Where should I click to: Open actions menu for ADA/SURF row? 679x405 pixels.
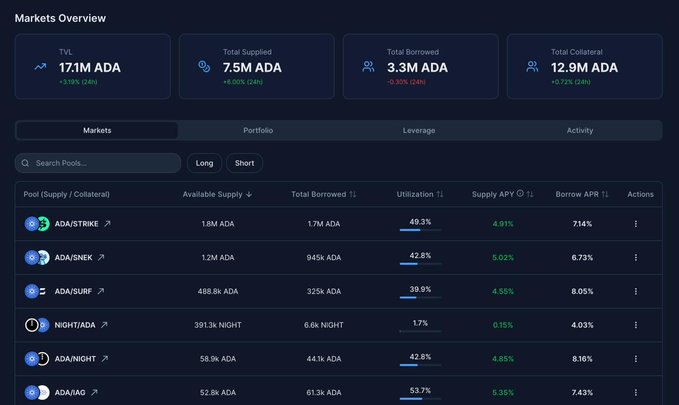tap(635, 291)
